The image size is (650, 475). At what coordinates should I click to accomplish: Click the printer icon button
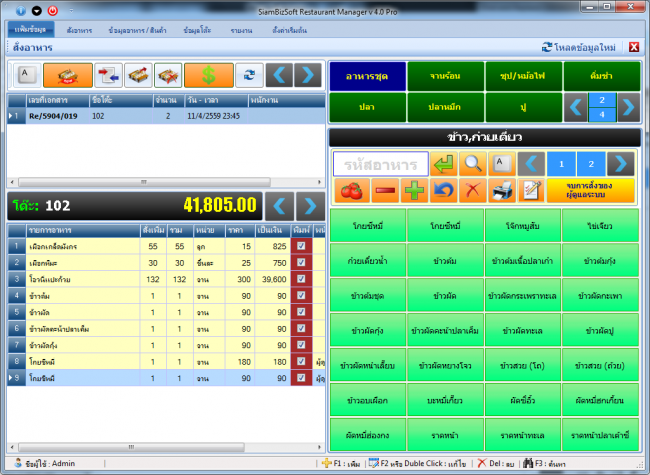pyautogui.click(x=502, y=191)
